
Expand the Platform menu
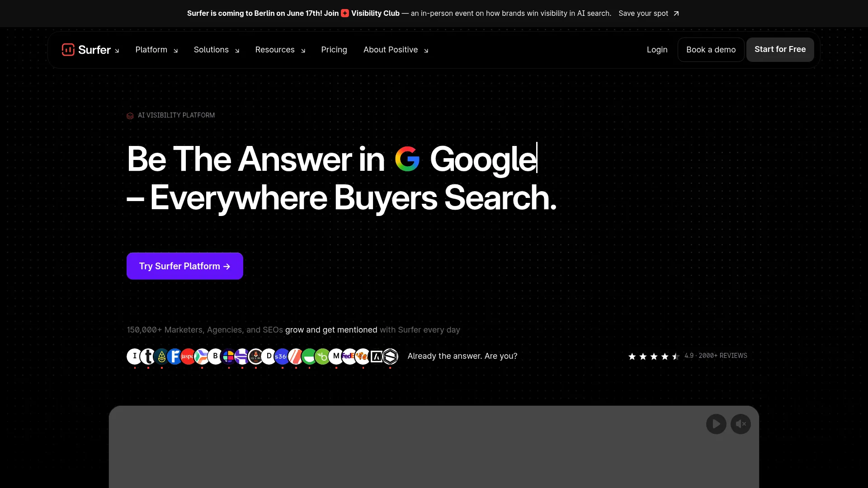tap(156, 50)
